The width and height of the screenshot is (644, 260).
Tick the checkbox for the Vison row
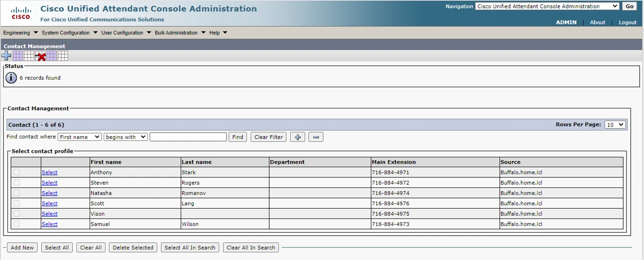[16, 213]
